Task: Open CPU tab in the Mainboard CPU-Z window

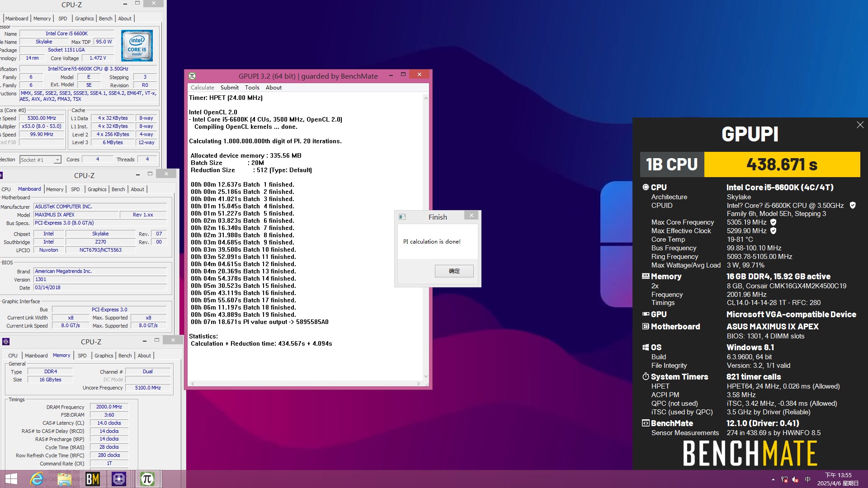Action: click(6, 189)
